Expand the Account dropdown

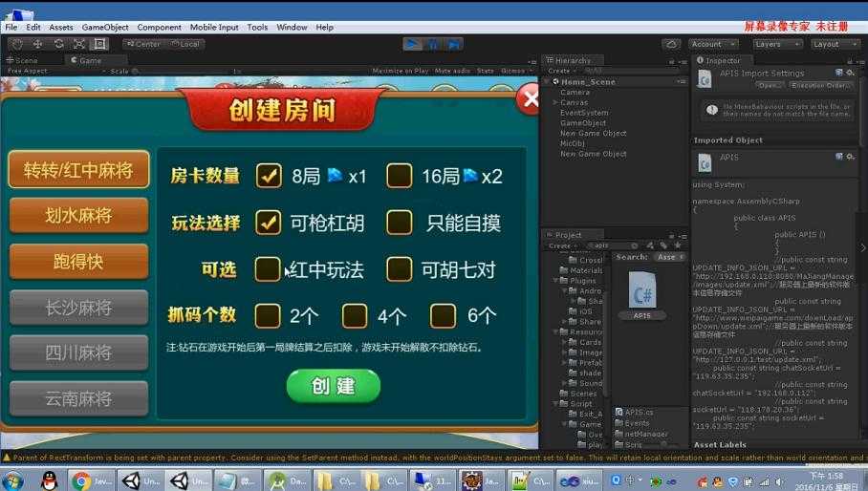[x=714, y=44]
